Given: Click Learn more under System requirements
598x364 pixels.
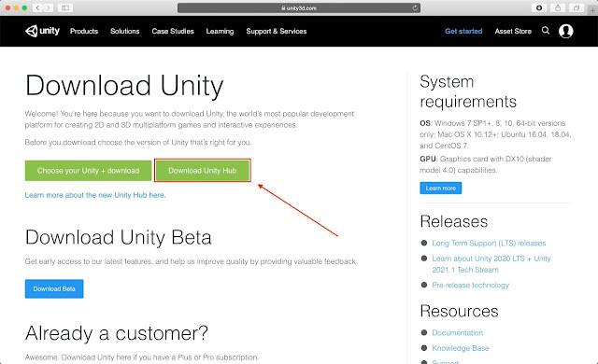Looking at the screenshot, I should coord(440,189).
